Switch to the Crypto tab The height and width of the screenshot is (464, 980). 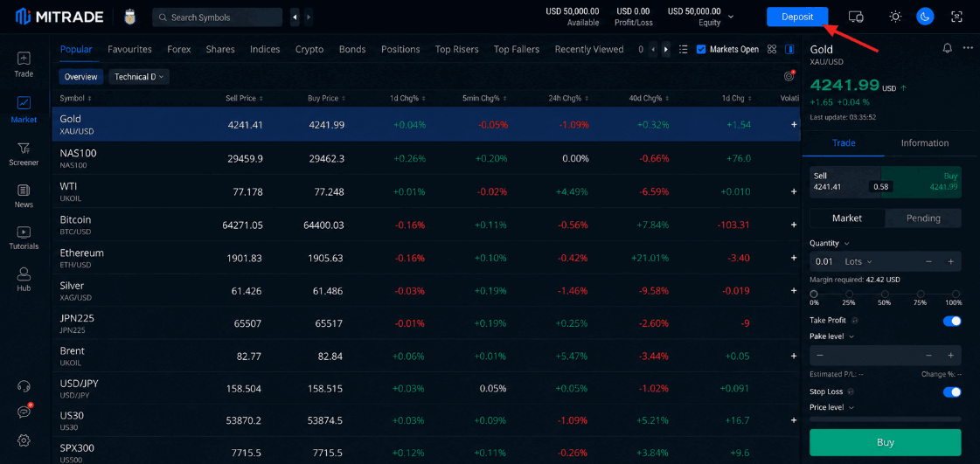coord(309,49)
